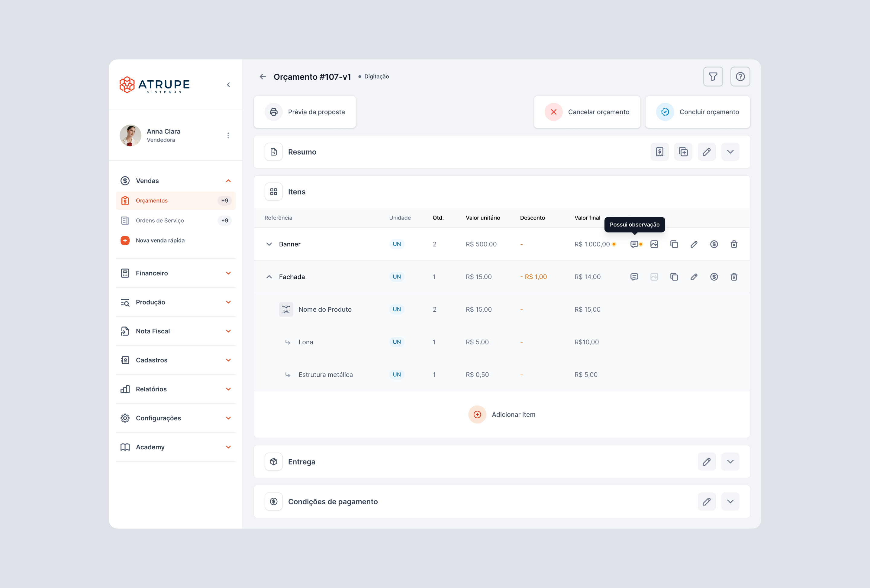Image resolution: width=870 pixels, height=588 pixels.
Task: Click the receipt icon in Resumo section
Action: [659, 152]
